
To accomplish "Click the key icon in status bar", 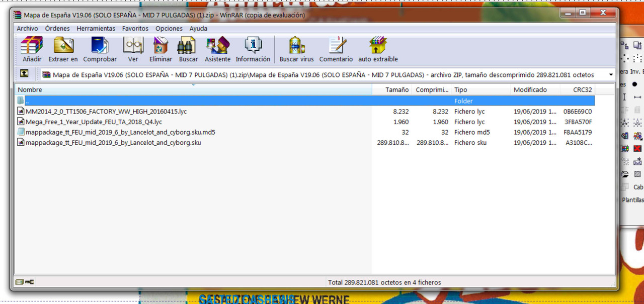I will coord(30,282).
